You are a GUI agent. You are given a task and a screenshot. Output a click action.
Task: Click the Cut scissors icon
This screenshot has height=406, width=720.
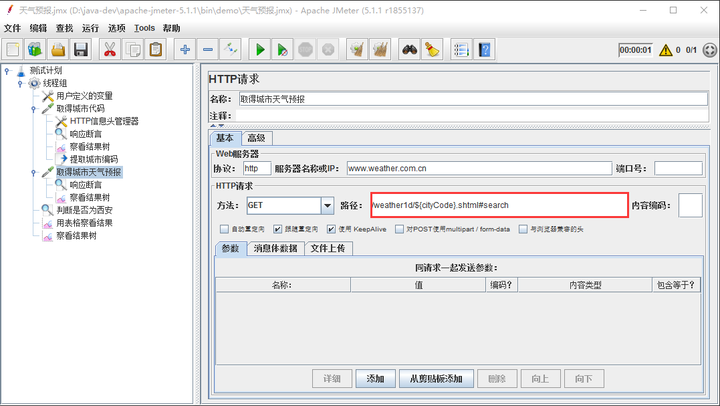[110, 50]
